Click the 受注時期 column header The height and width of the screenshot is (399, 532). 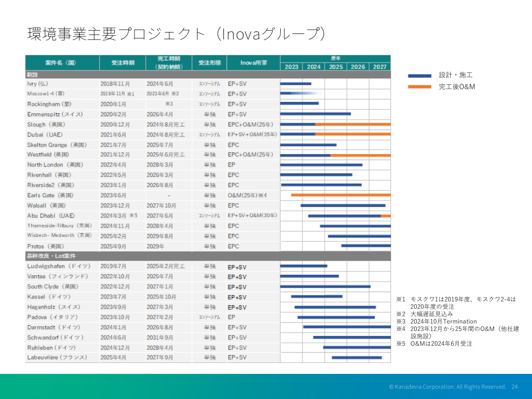point(122,63)
